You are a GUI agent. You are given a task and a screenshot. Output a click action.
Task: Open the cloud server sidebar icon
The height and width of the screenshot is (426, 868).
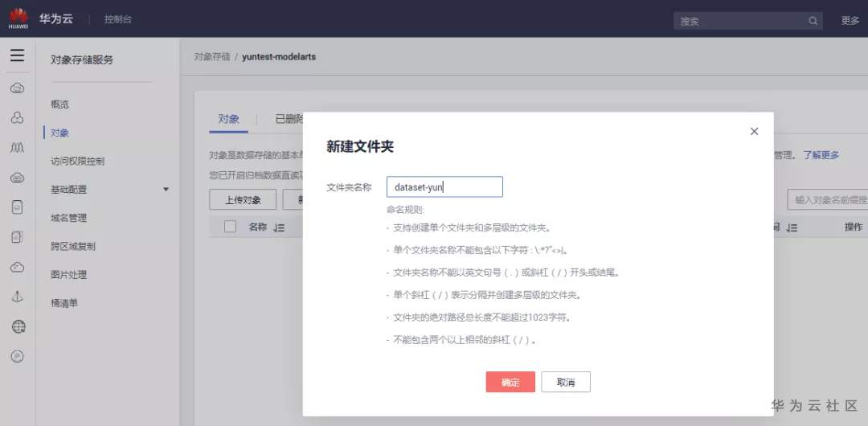17,178
